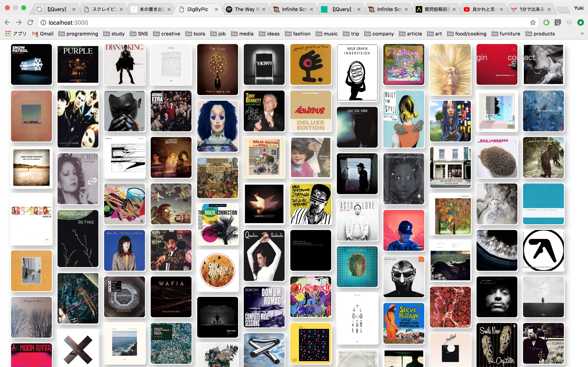Click the browser forward arrow button
Screen dimensions: 588x367
[x=19, y=23]
